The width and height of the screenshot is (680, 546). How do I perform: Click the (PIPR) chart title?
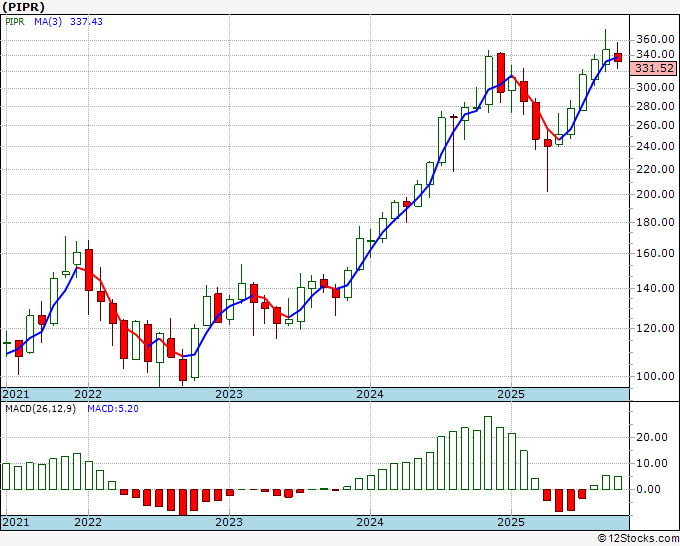23,7
